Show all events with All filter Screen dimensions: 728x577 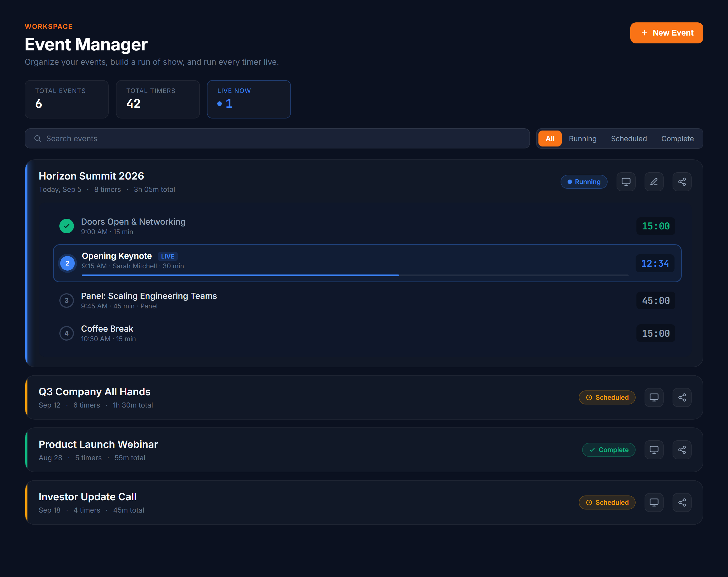click(550, 138)
